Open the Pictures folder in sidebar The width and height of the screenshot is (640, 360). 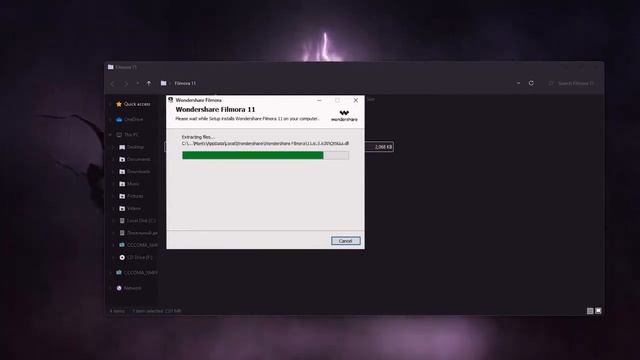(135, 196)
